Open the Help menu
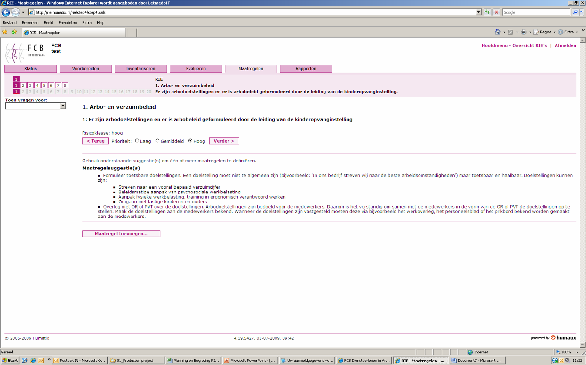This screenshot has height=365, width=586. pyautogui.click(x=100, y=22)
